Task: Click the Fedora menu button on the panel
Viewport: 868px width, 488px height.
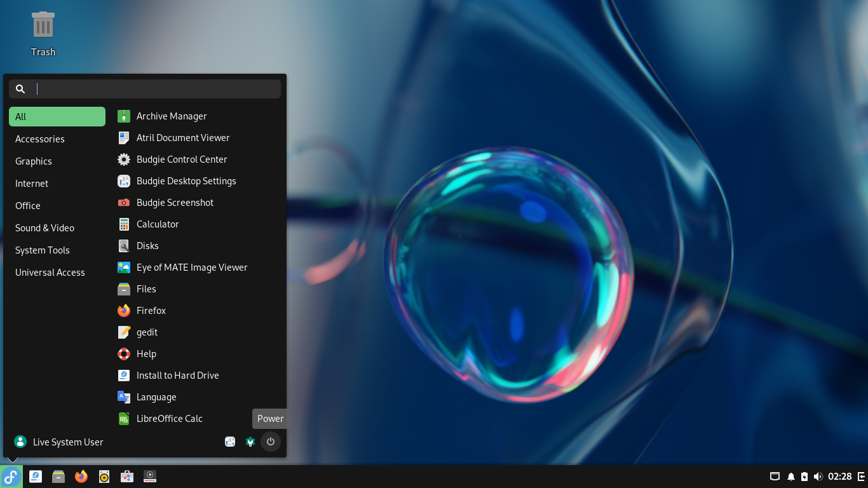Action: (11, 477)
